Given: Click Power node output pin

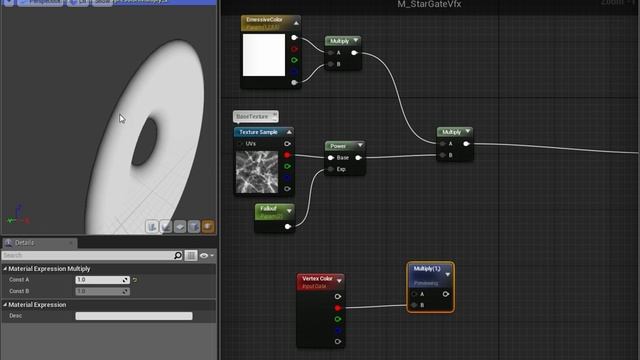Looking at the screenshot, I should pos(358,158).
